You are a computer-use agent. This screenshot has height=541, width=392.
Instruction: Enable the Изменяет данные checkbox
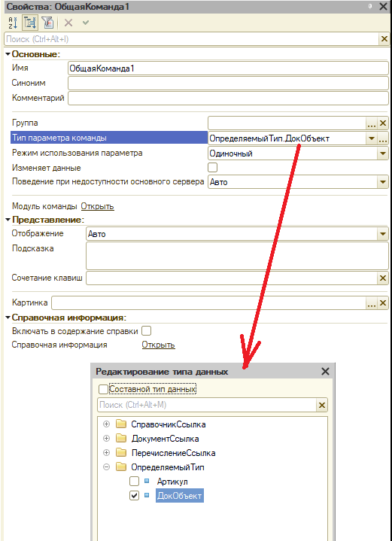point(213,168)
